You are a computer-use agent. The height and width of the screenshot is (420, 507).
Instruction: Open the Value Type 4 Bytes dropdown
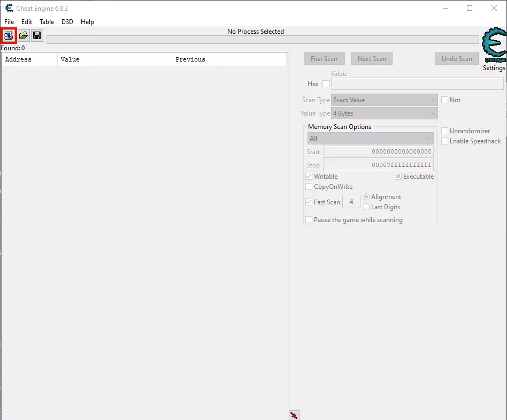(x=385, y=113)
